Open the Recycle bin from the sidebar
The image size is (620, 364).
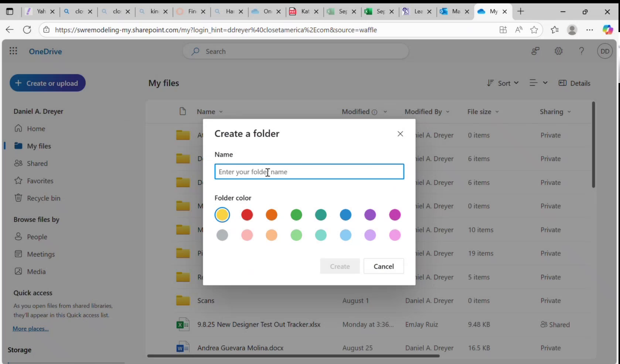[43, 198]
